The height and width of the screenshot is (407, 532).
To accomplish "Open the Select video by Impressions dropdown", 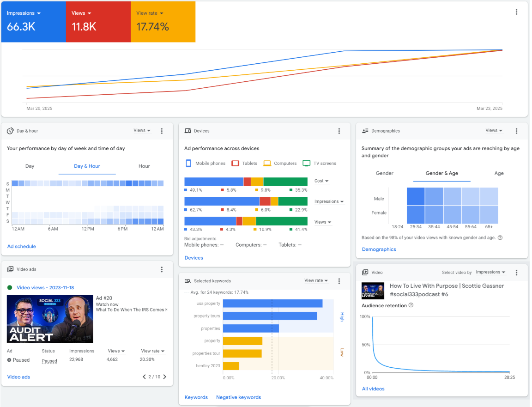I will (x=490, y=272).
